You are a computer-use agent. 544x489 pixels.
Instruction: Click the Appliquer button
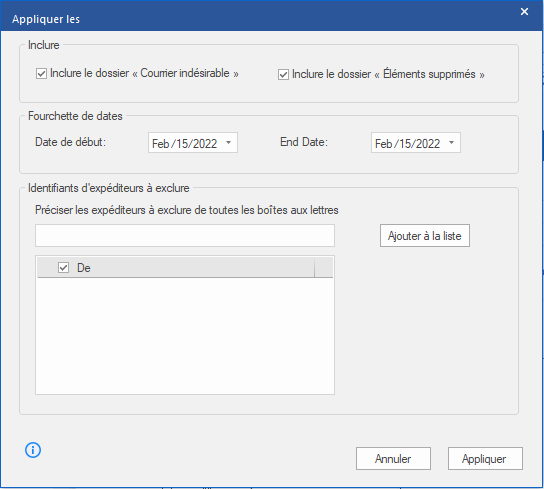[x=485, y=458]
